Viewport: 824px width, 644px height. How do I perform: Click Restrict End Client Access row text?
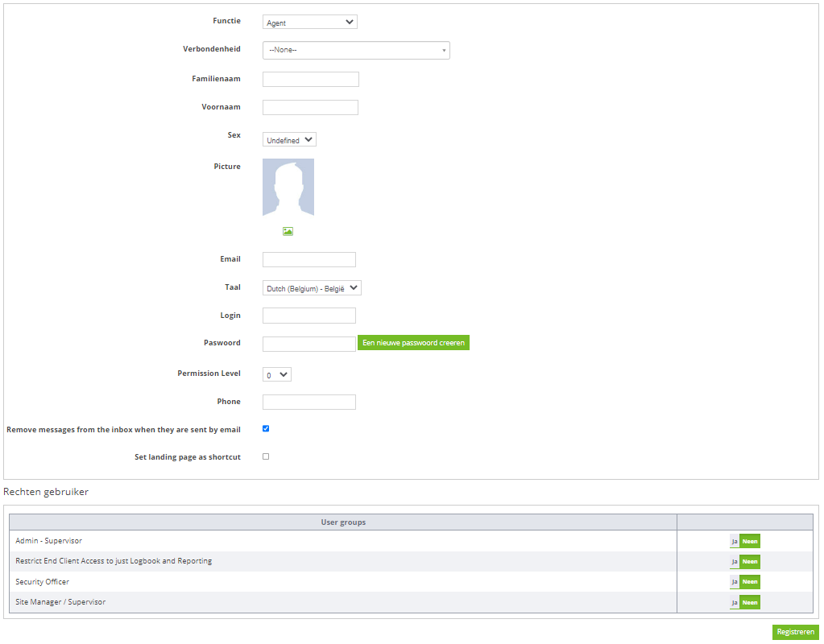114,561
